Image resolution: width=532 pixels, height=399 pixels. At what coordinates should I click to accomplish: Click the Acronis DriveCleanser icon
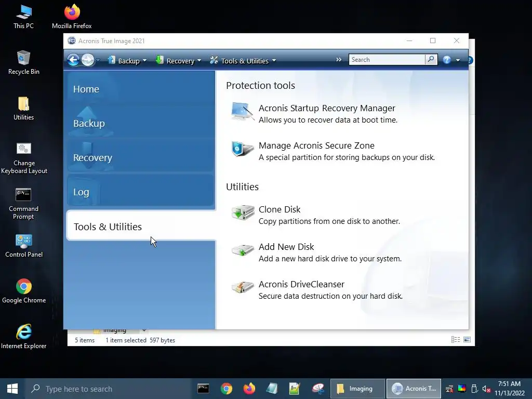click(243, 287)
